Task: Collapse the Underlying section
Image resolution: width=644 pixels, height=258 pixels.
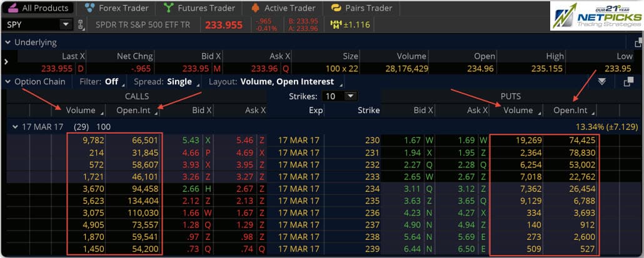Action: pyautogui.click(x=8, y=42)
